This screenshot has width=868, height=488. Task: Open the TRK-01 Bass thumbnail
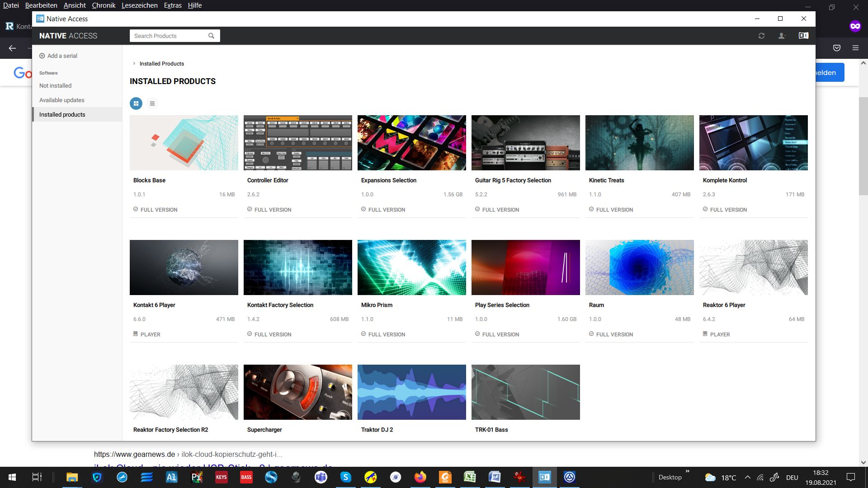[526, 392]
